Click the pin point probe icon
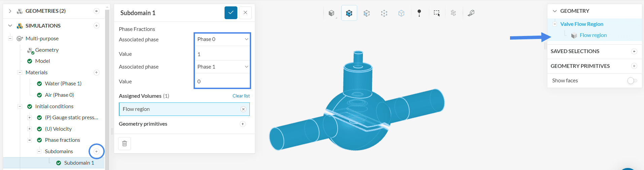The image size is (644, 170). pos(419,13)
